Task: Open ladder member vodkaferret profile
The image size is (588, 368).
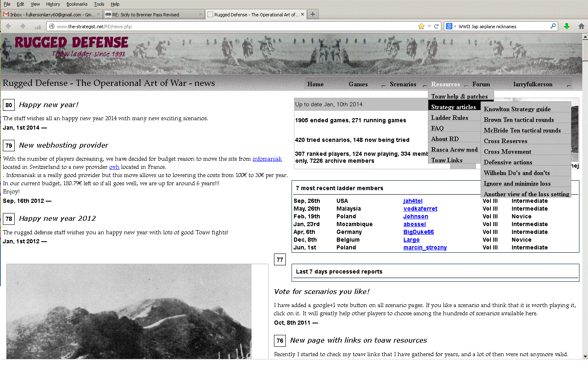Action: point(420,209)
